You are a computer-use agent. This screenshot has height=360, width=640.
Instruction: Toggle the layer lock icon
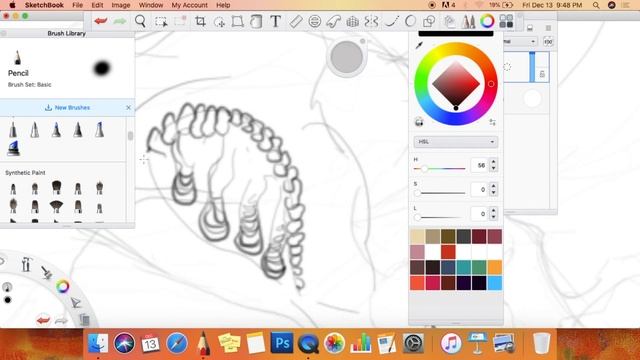542,74
